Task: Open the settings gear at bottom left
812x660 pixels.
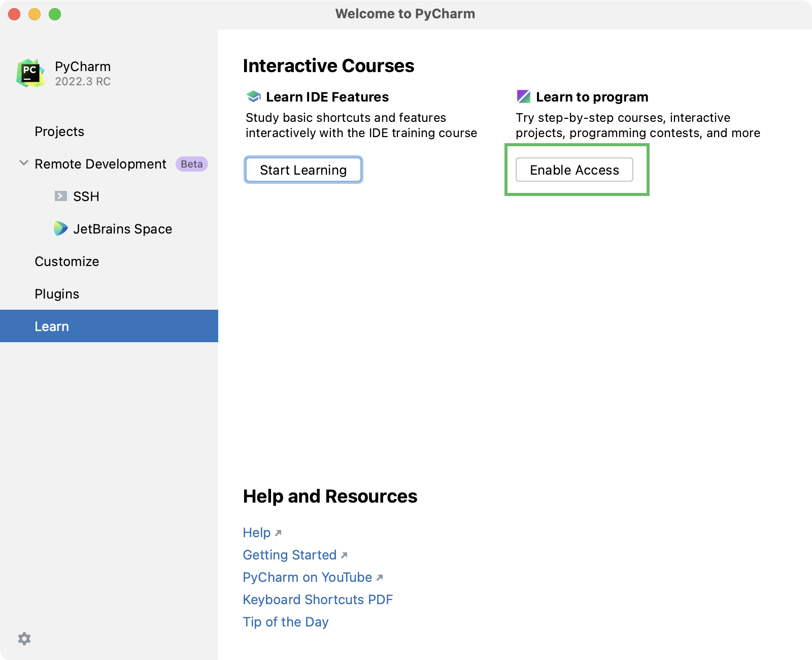Action: tap(24, 639)
